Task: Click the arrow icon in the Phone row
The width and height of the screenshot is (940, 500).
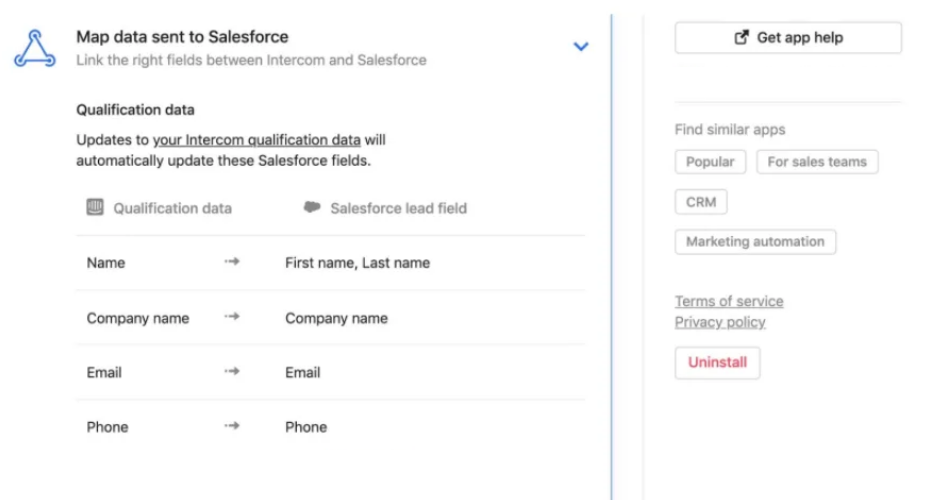Action: click(x=232, y=426)
